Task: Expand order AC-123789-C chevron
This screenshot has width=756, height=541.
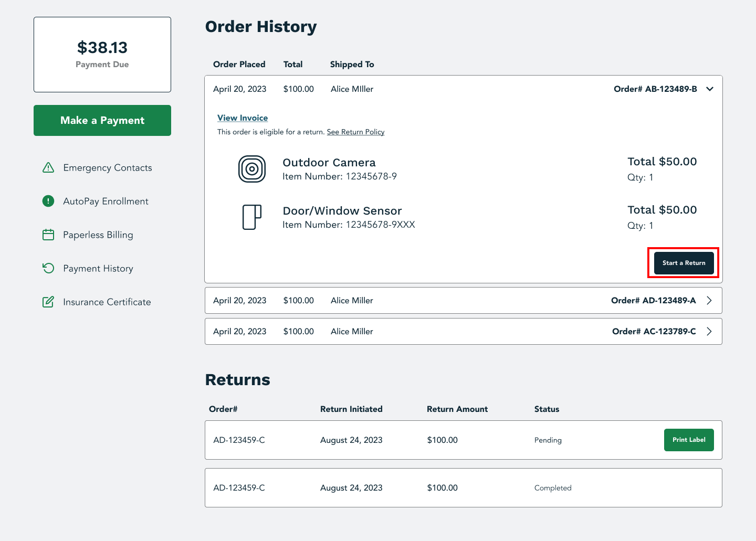Action: pos(709,332)
